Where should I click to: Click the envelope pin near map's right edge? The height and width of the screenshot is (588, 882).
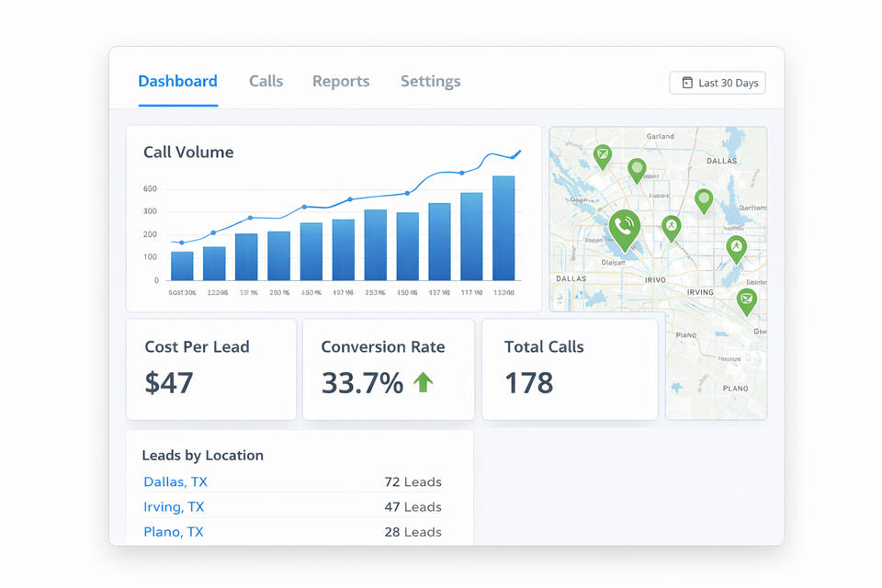[747, 299]
